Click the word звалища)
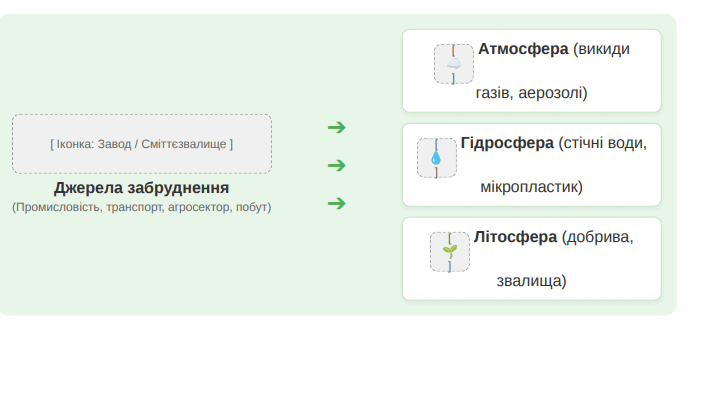The height and width of the screenshot is (415, 704). tap(532, 281)
